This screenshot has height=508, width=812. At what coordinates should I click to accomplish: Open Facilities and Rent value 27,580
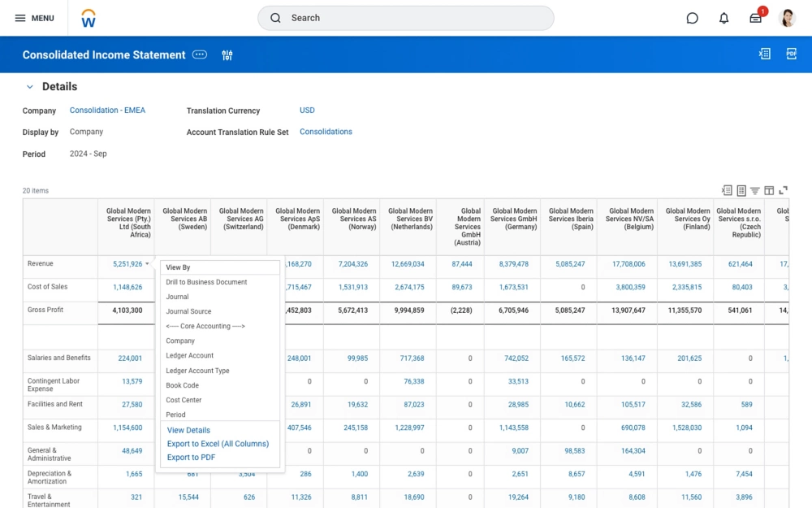132,404
